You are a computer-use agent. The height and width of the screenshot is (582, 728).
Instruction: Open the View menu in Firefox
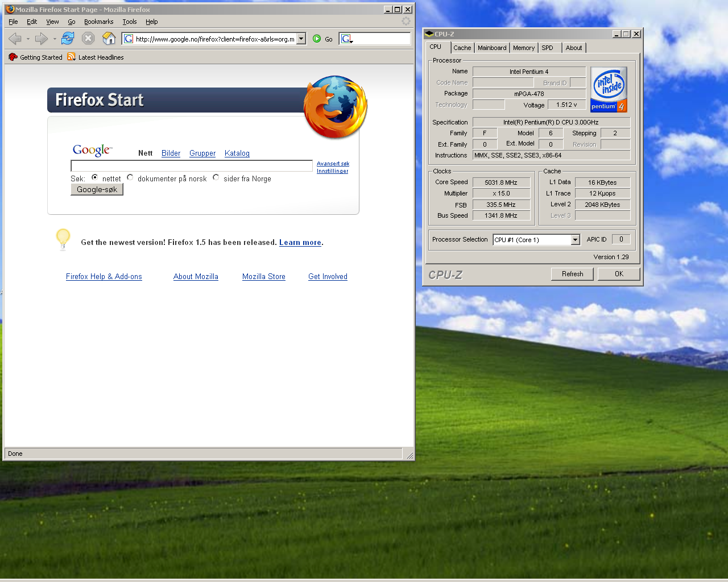[x=52, y=22]
